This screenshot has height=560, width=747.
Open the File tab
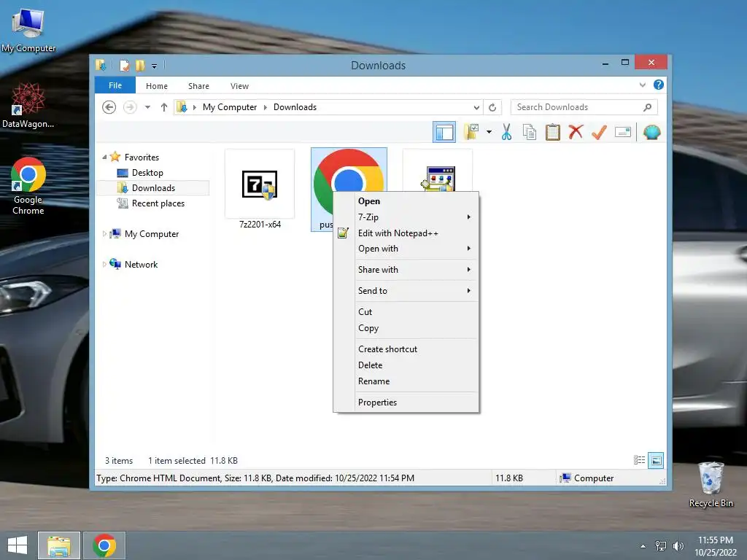tap(115, 85)
